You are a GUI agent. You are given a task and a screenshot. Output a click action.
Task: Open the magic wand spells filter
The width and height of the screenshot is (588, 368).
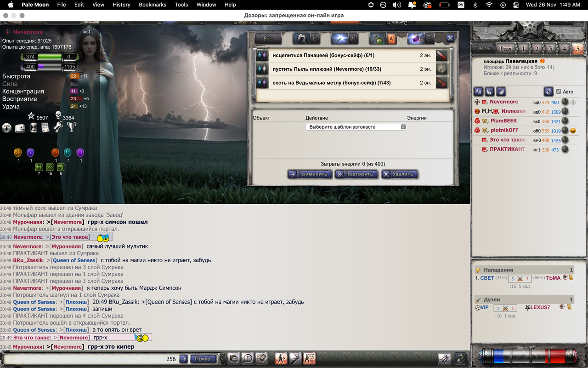coord(339,39)
